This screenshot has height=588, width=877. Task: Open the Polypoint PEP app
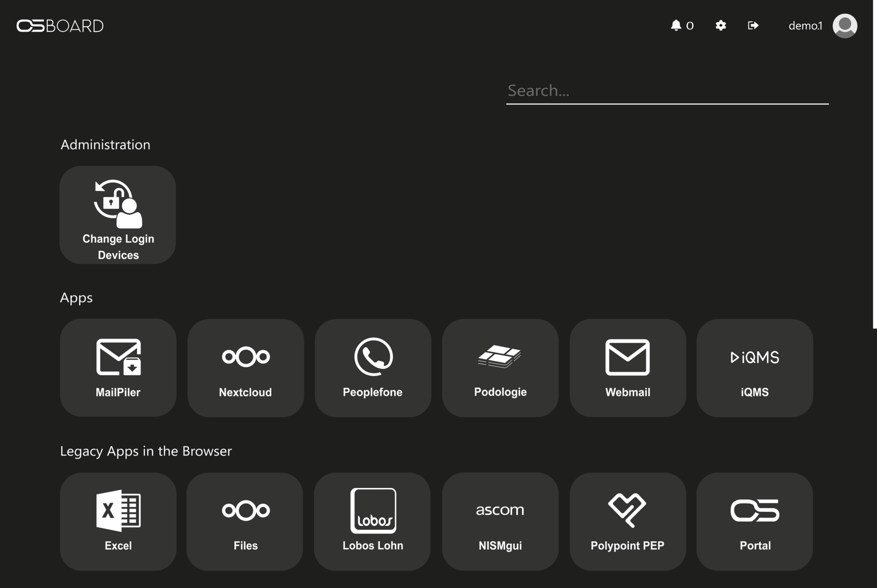pyautogui.click(x=628, y=521)
